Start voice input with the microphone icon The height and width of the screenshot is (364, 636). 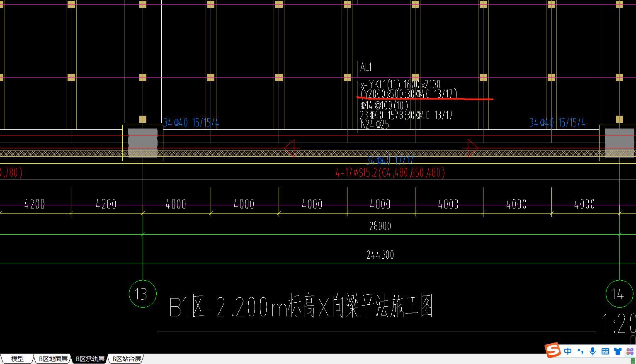tap(593, 351)
